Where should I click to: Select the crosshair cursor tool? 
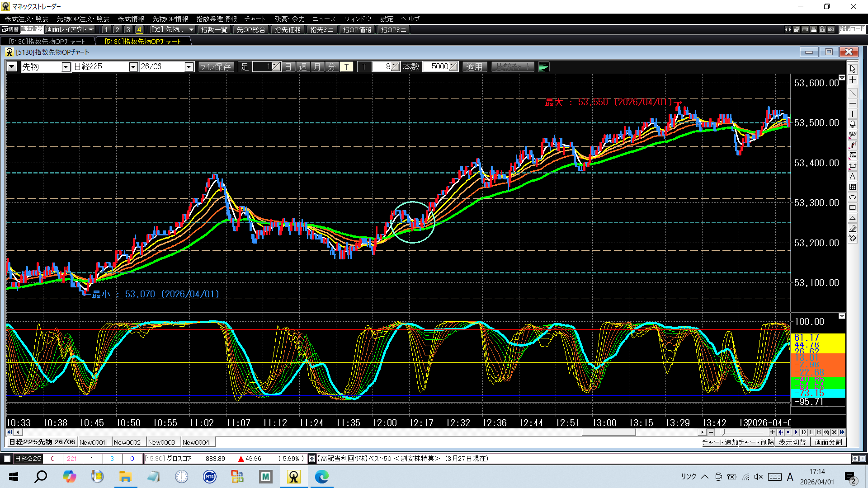(x=853, y=80)
